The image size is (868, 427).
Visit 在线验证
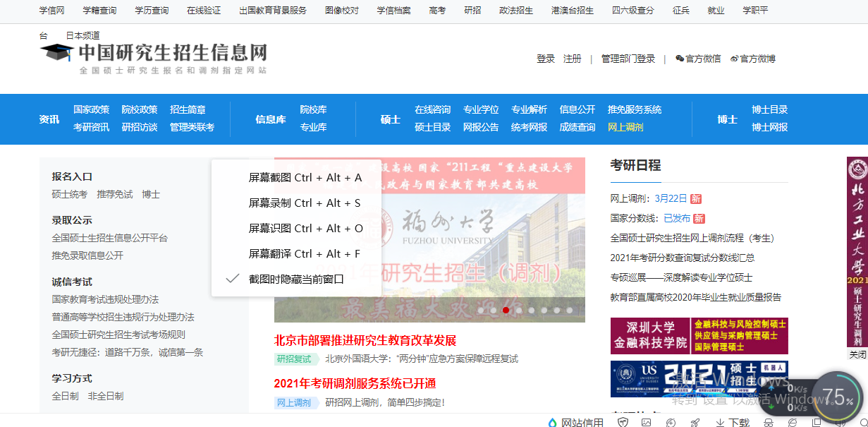click(x=204, y=11)
